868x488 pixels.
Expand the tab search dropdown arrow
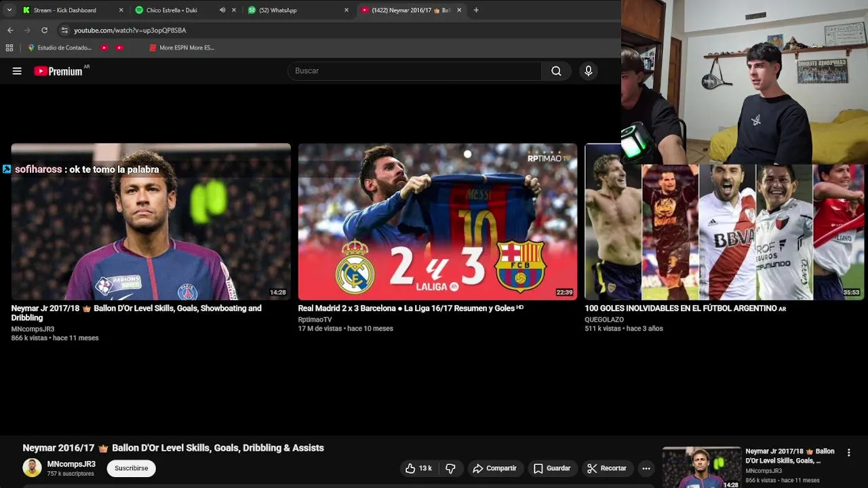(x=9, y=10)
